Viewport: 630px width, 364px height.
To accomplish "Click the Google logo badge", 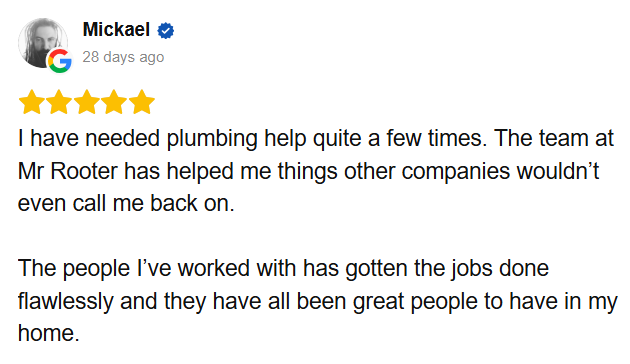I will [60, 61].
